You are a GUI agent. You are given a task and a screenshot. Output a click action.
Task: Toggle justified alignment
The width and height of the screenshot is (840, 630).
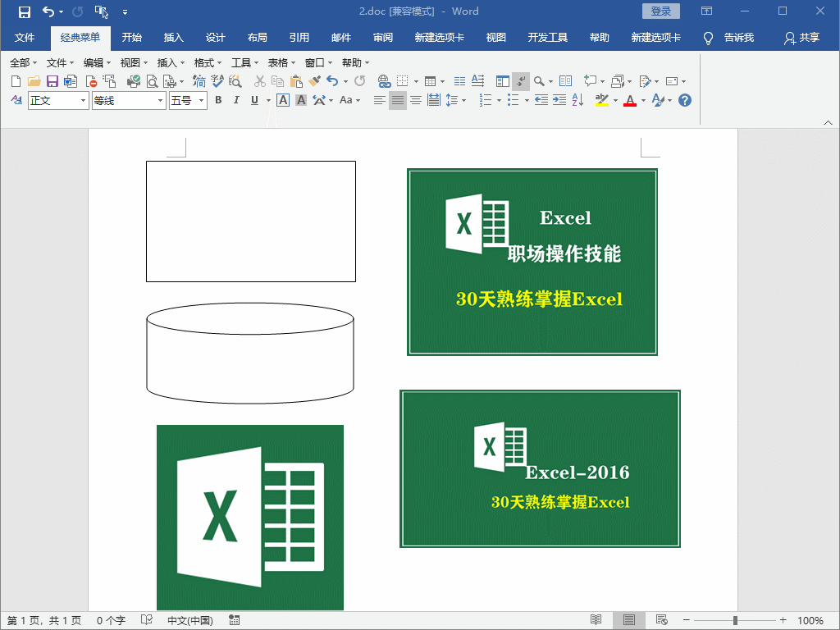tap(398, 100)
